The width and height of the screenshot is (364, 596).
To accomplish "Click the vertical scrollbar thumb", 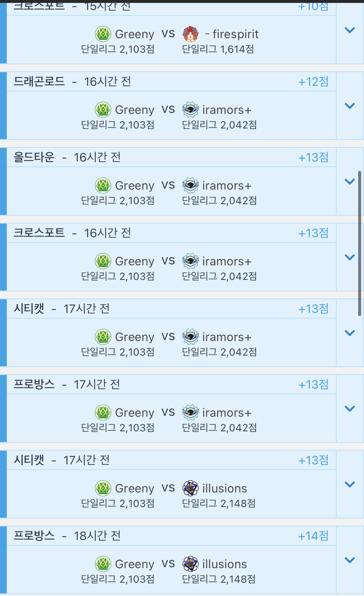I will (x=359, y=243).
